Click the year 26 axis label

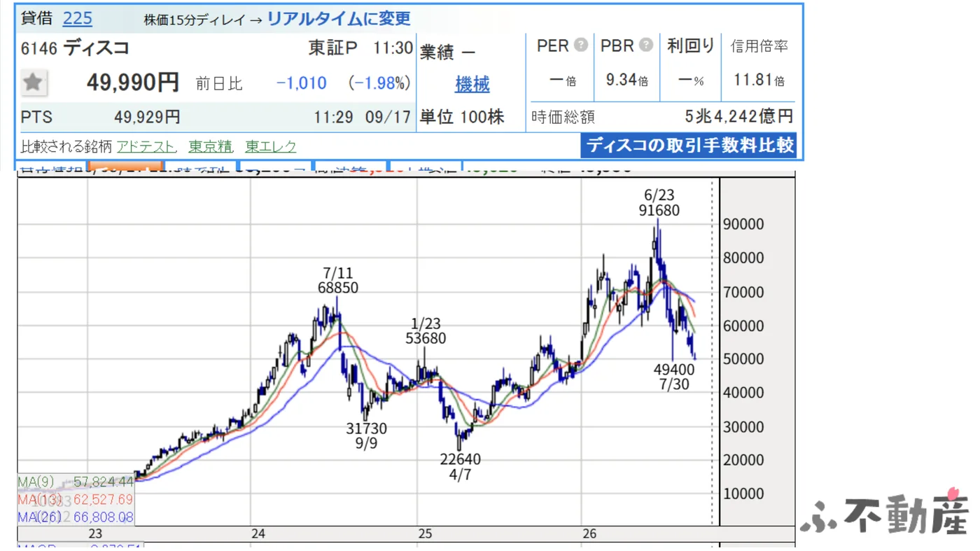point(589,534)
